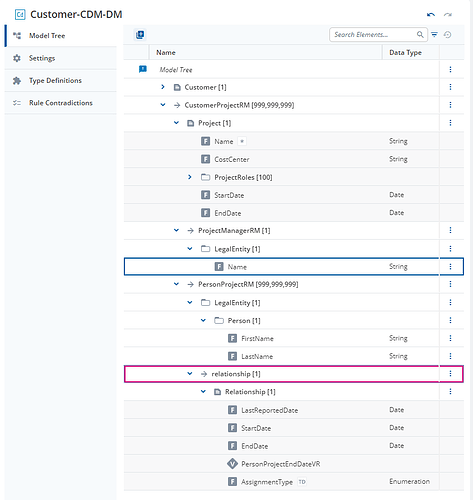The image size is (473, 500).
Task: Open three-dot menu for Model Tree row
Action: [x=450, y=69]
